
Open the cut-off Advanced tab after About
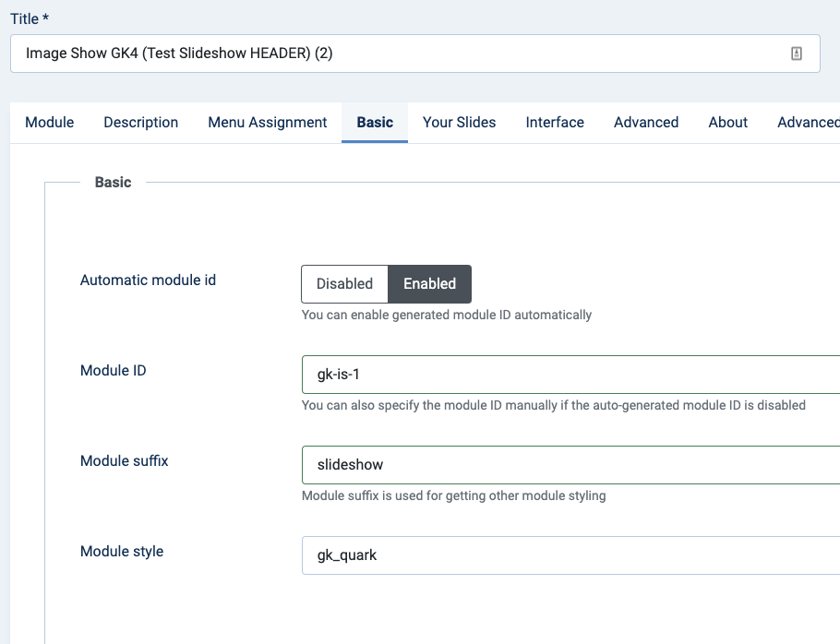point(809,122)
